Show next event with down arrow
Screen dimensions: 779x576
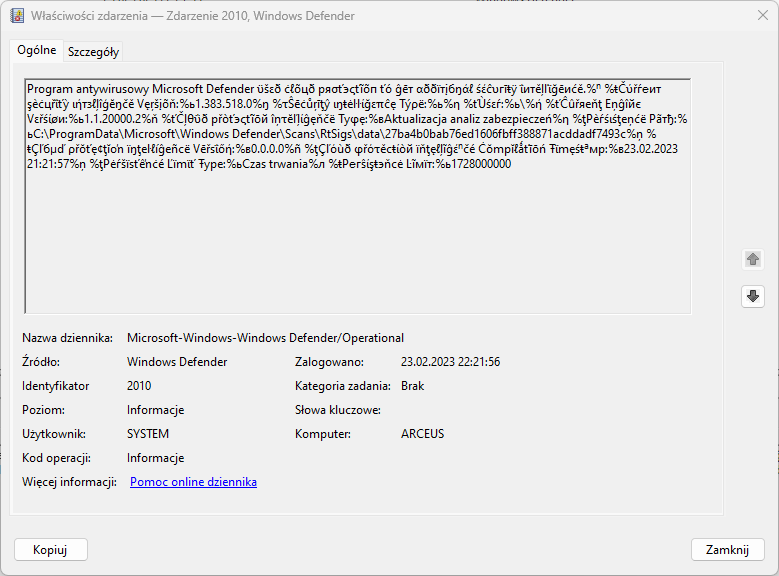click(753, 297)
